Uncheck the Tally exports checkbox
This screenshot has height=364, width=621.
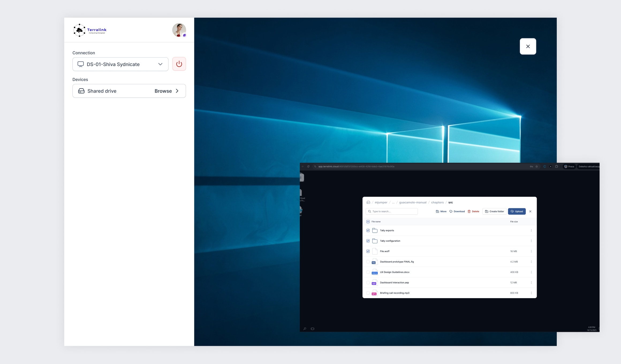368,230
